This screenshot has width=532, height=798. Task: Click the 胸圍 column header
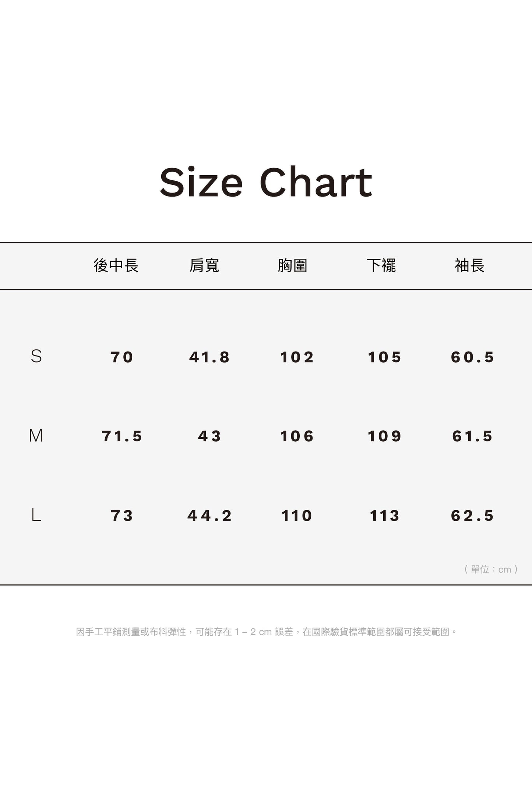point(293,265)
